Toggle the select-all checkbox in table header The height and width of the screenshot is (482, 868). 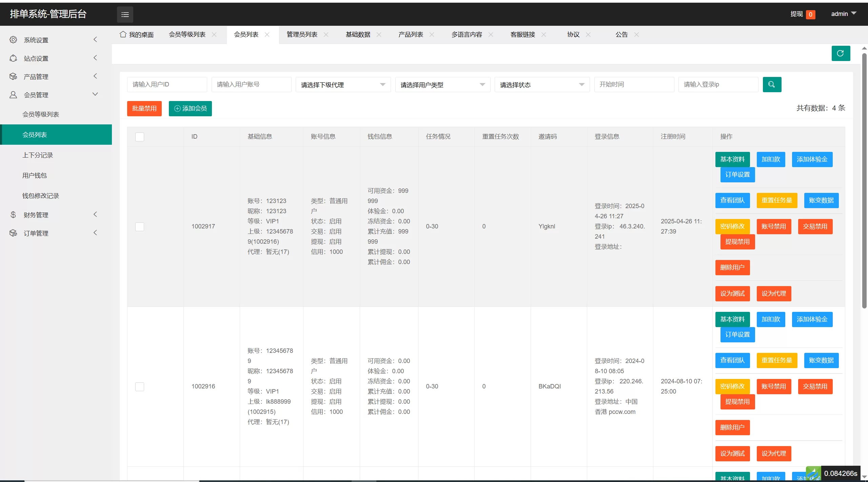[x=139, y=137]
